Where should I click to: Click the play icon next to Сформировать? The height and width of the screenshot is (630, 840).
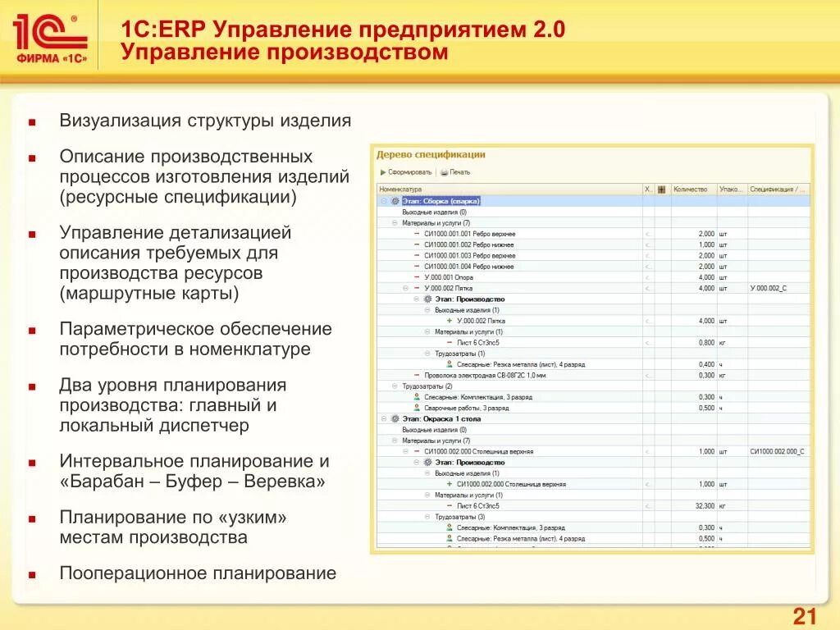click(x=383, y=172)
